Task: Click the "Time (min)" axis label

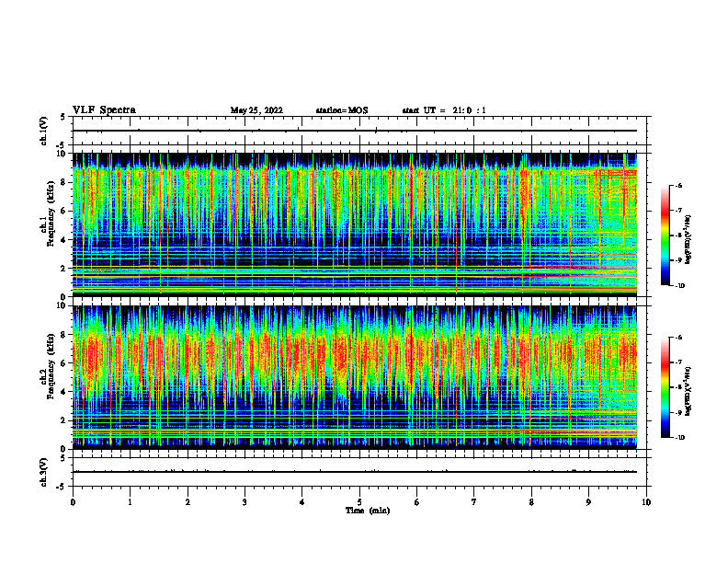Action: pyautogui.click(x=368, y=511)
